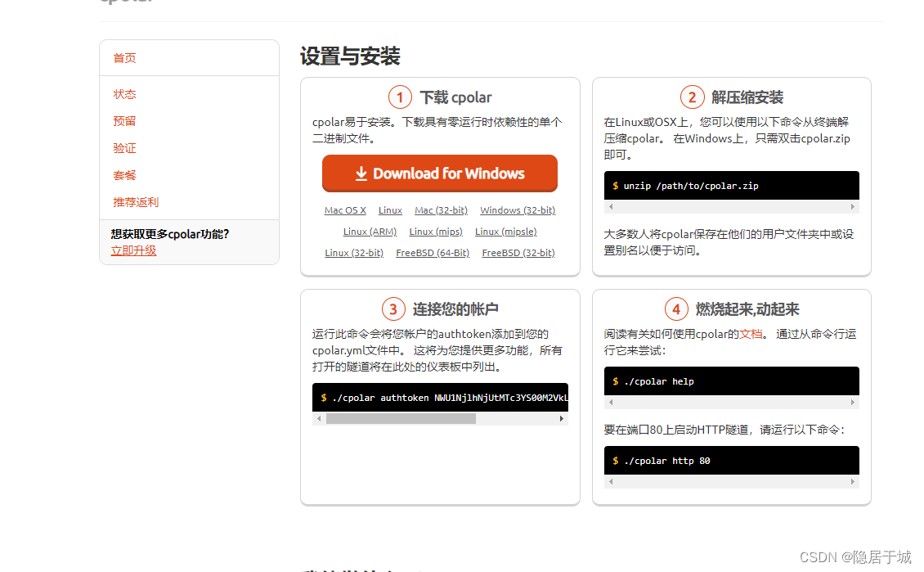Open the 文档 documentation link
This screenshot has width=924, height=572.
pos(751,335)
